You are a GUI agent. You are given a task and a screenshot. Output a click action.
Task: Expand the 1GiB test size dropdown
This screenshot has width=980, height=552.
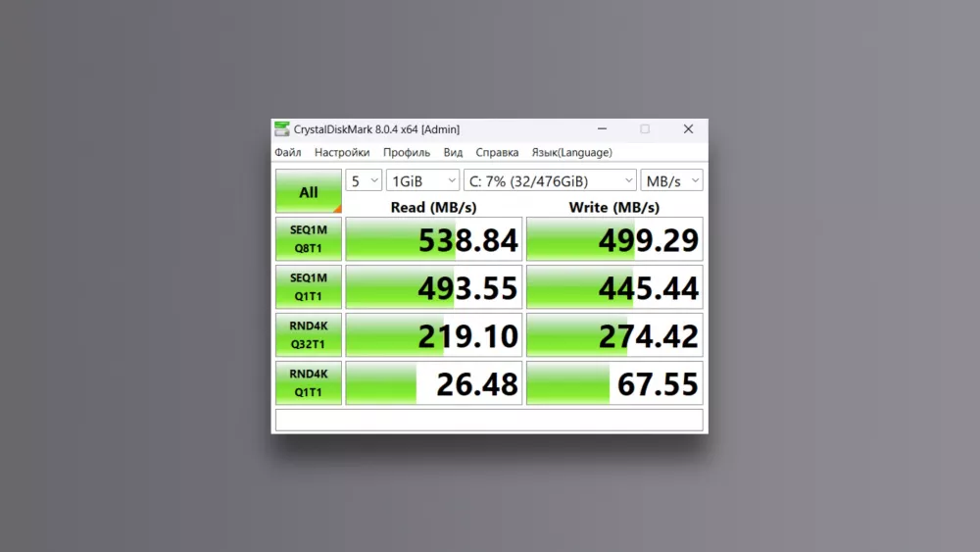pos(423,180)
